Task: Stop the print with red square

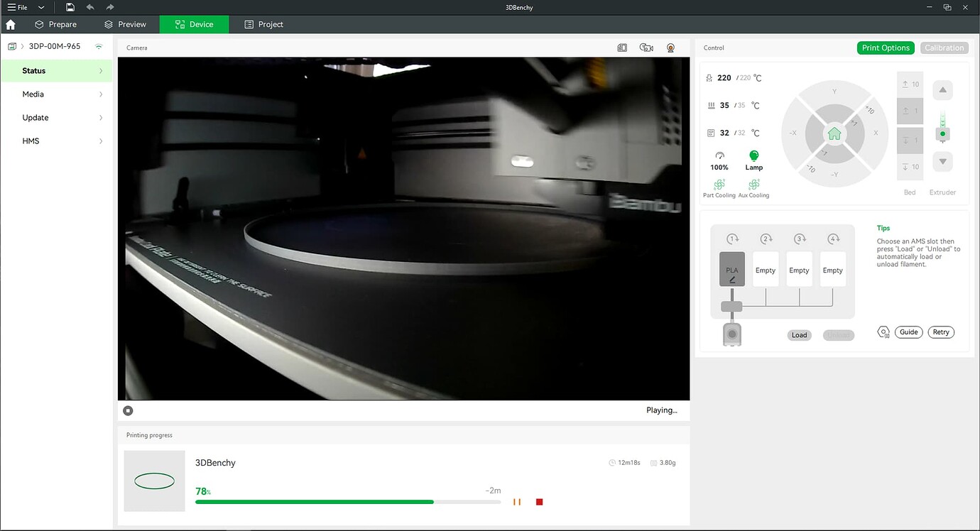Action: tap(540, 502)
